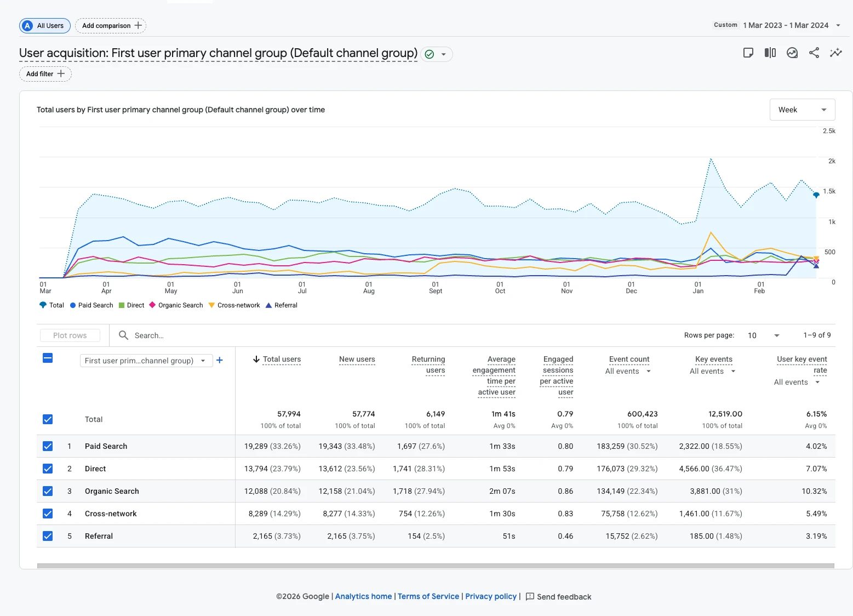
Task: Select the date range 1 Mar 2023 - 1 Mar 2024
Action: click(786, 25)
